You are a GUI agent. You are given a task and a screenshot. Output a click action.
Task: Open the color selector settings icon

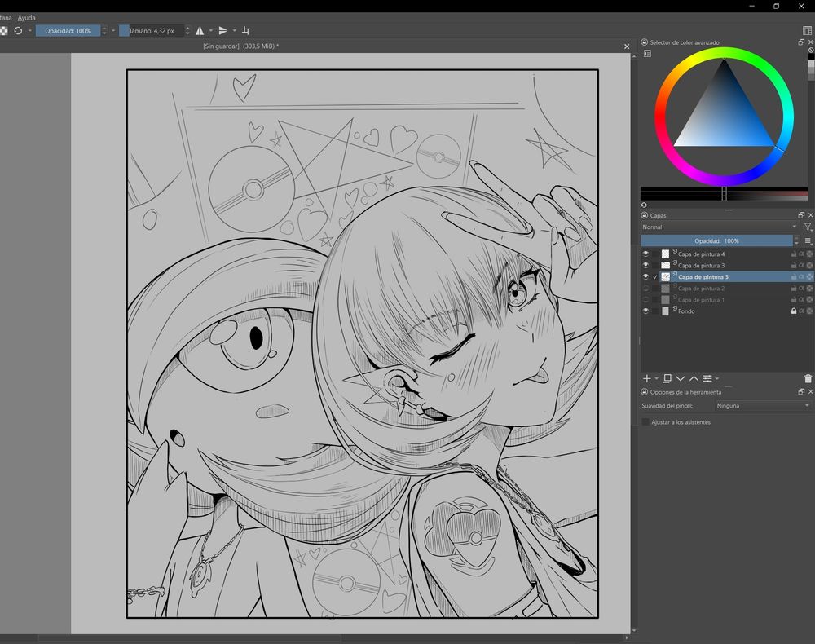click(647, 54)
